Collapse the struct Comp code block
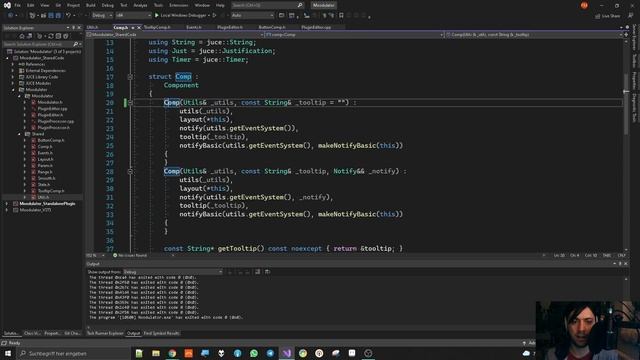 130,77
